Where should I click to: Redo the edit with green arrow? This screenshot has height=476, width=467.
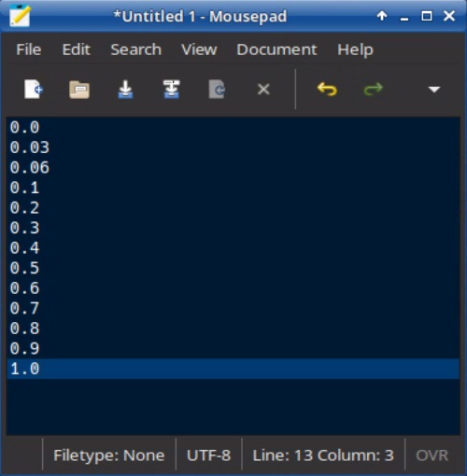373,90
